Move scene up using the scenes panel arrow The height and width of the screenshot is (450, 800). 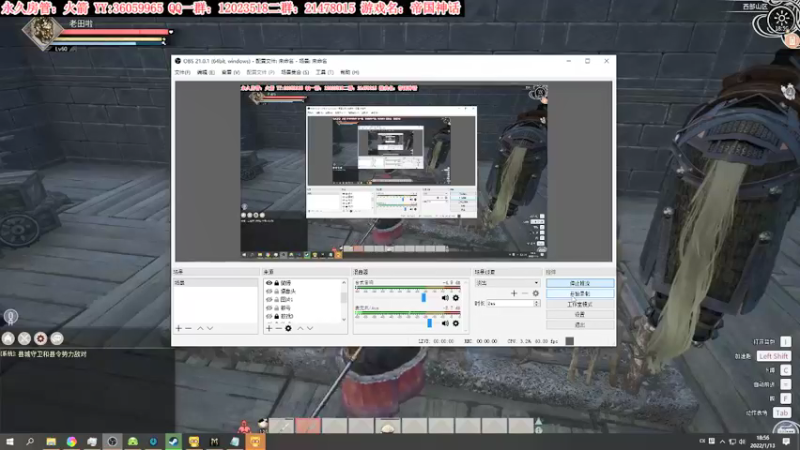coord(200,329)
